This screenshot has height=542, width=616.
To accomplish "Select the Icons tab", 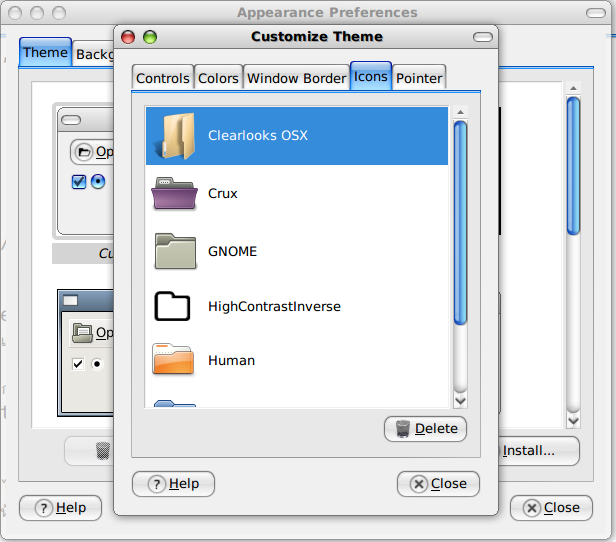I will point(371,76).
